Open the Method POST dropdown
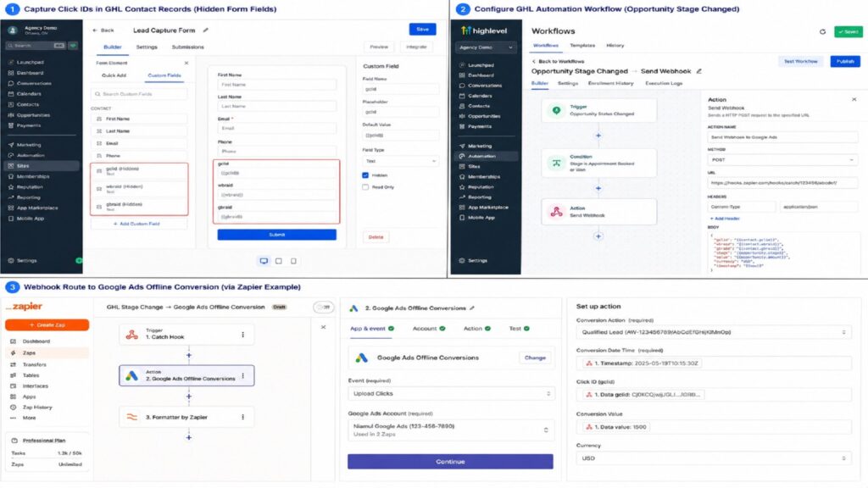Screen dimensions: 868x488 (782, 159)
